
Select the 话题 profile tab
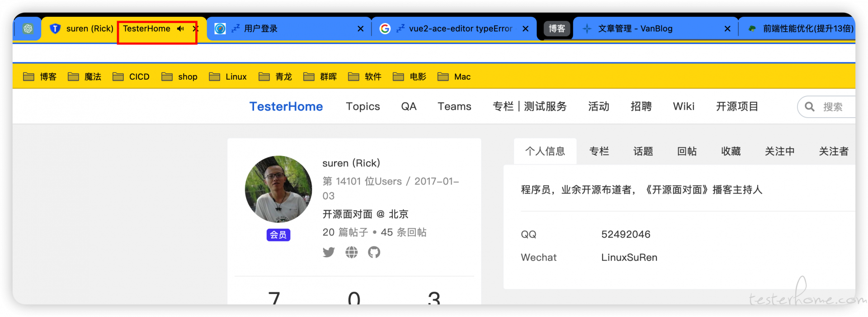[643, 151]
